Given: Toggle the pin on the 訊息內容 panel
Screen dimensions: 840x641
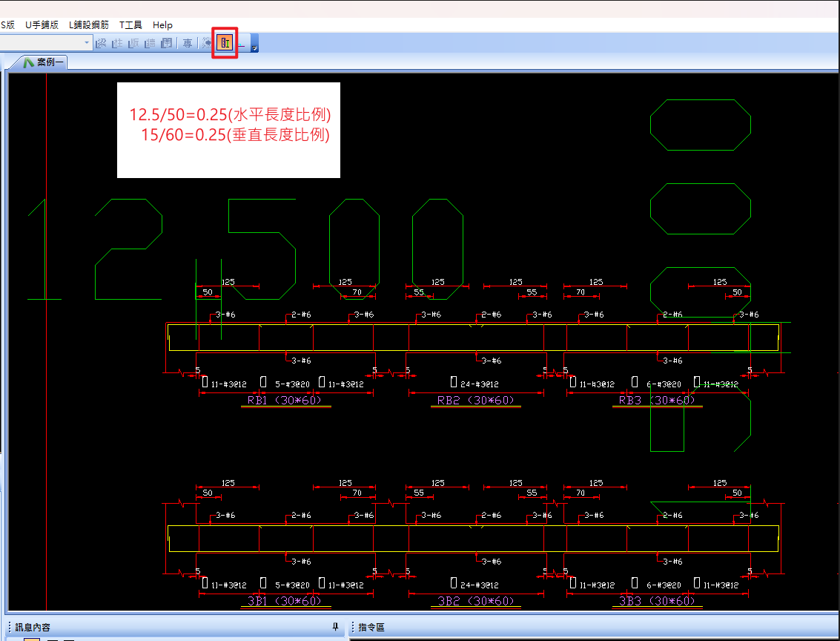Looking at the screenshot, I should 335,628.
